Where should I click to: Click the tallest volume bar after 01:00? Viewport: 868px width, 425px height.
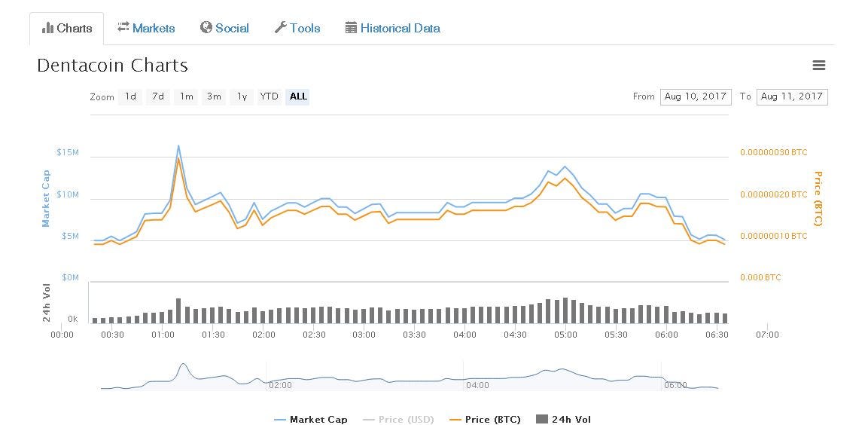click(178, 311)
